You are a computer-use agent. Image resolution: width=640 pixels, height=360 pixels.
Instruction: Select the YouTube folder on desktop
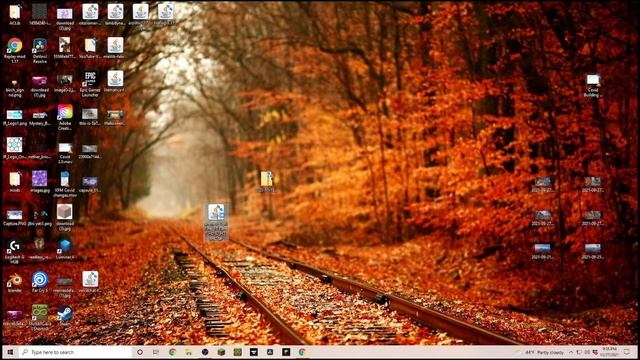(90, 48)
